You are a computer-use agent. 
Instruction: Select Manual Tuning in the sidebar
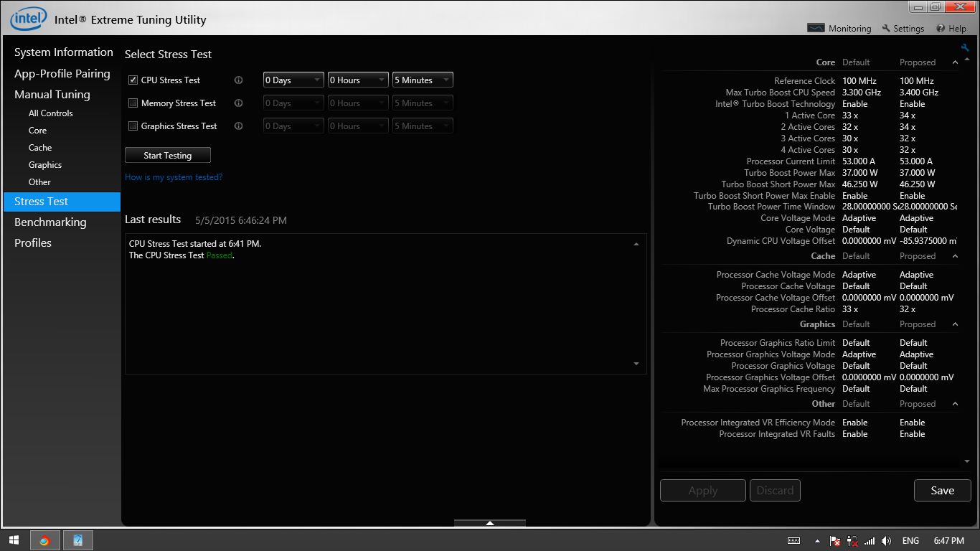click(x=52, y=95)
